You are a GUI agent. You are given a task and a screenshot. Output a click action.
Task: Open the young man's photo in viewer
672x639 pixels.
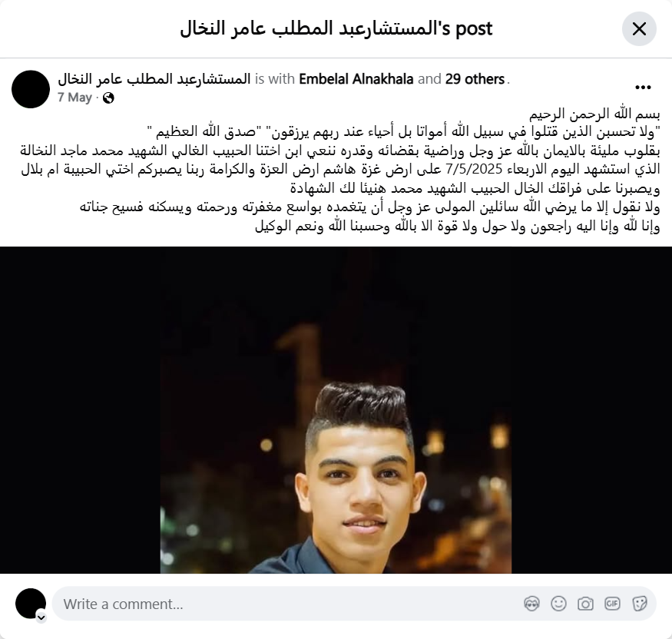point(336,410)
